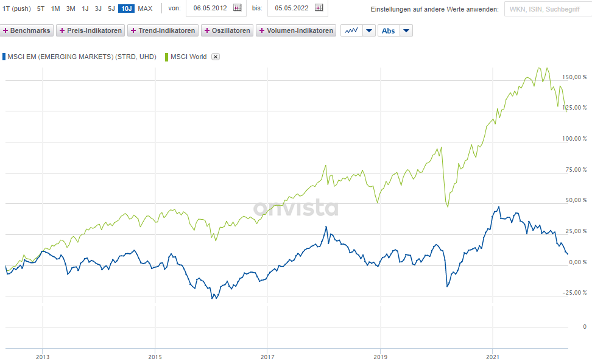592x364 pixels.
Task: Click the 100,00 % y-axis label
Action: (574, 138)
